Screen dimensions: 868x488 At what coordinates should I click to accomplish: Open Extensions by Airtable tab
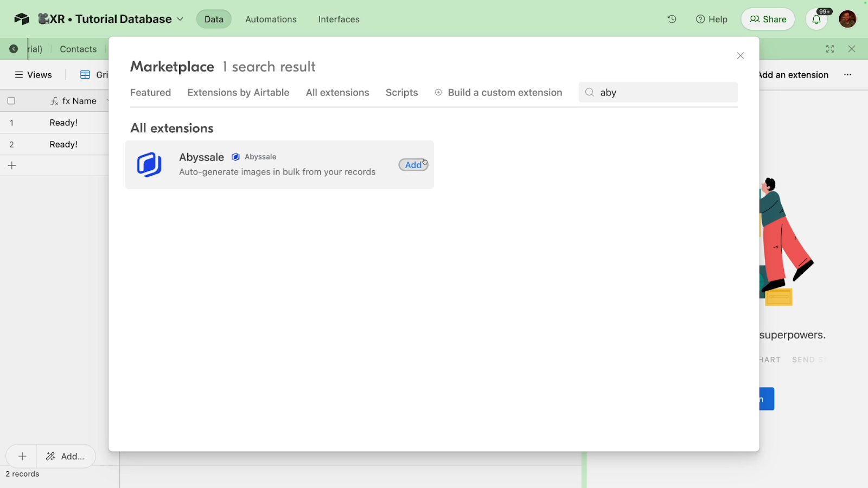coord(238,93)
